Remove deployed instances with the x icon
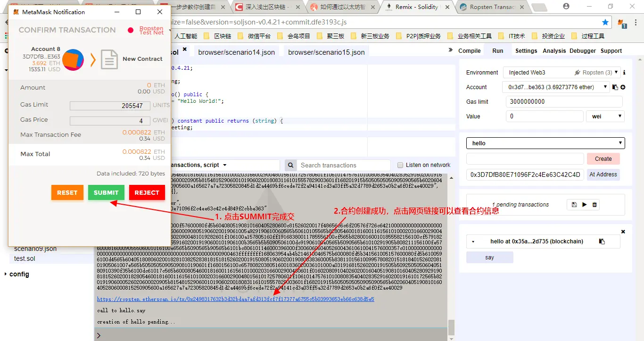Viewport: 644px width, 341px height. click(623, 232)
